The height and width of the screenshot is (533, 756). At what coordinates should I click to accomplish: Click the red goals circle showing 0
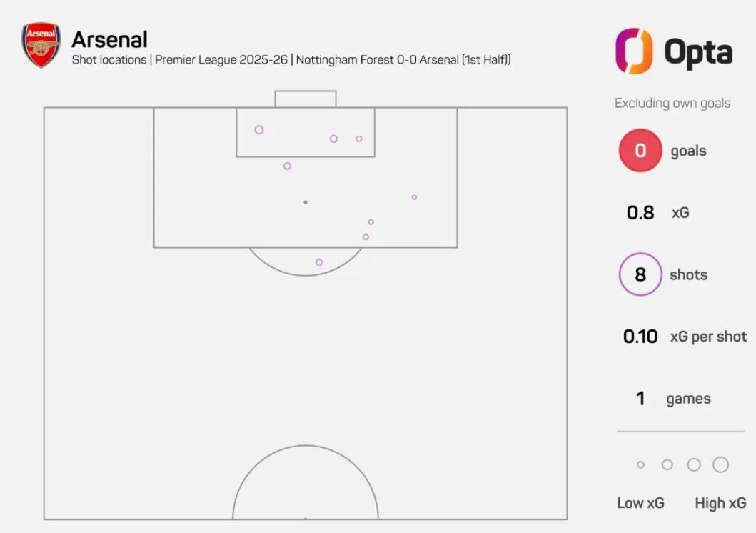click(640, 151)
